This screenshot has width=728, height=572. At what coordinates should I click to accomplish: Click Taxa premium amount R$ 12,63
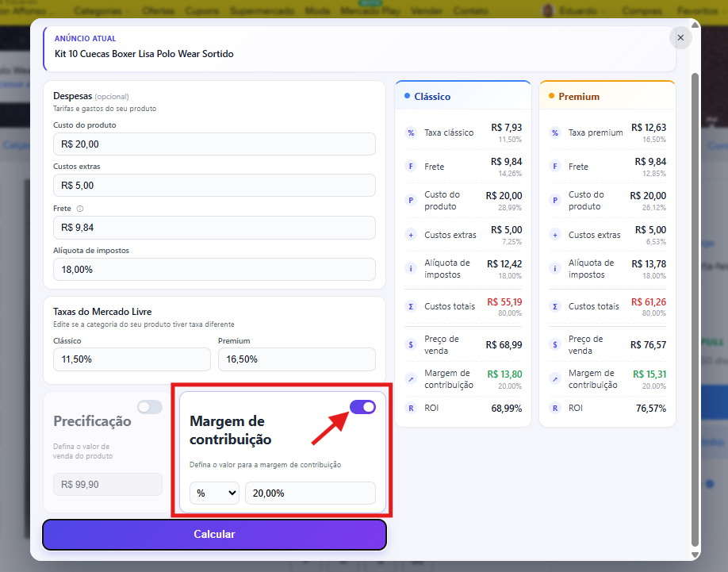point(649,128)
